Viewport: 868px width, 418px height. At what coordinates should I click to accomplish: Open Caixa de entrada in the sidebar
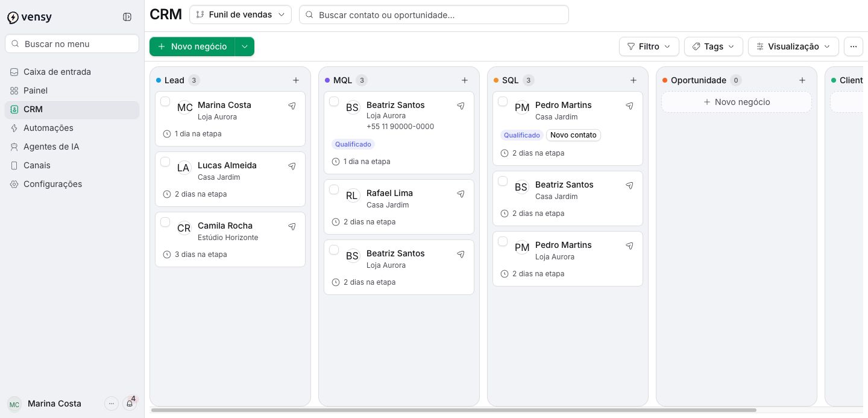(72, 72)
